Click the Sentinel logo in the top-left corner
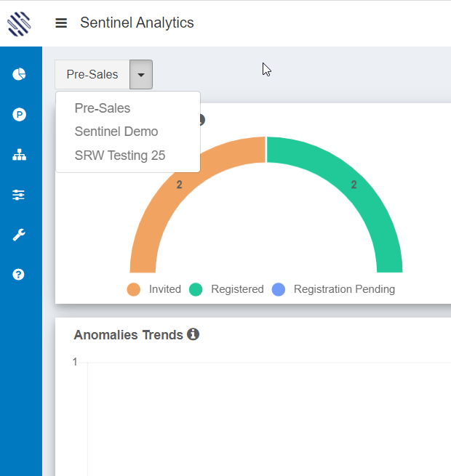 (x=20, y=23)
